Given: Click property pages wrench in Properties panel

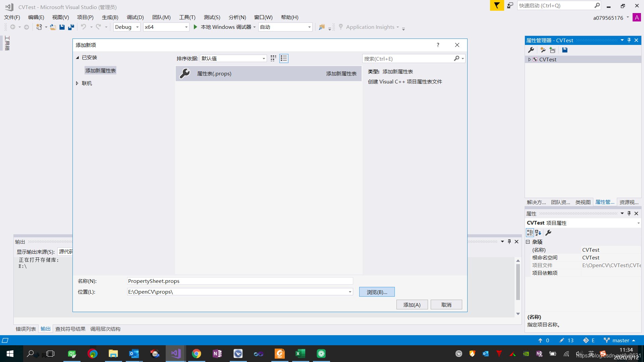Looking at the screenshot, I should coord(548,233).
